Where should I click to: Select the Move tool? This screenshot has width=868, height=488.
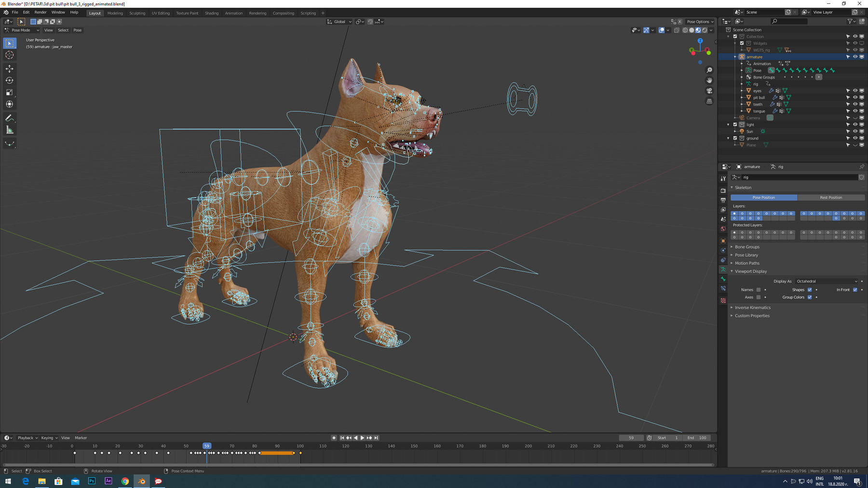[x=10, y=68]
